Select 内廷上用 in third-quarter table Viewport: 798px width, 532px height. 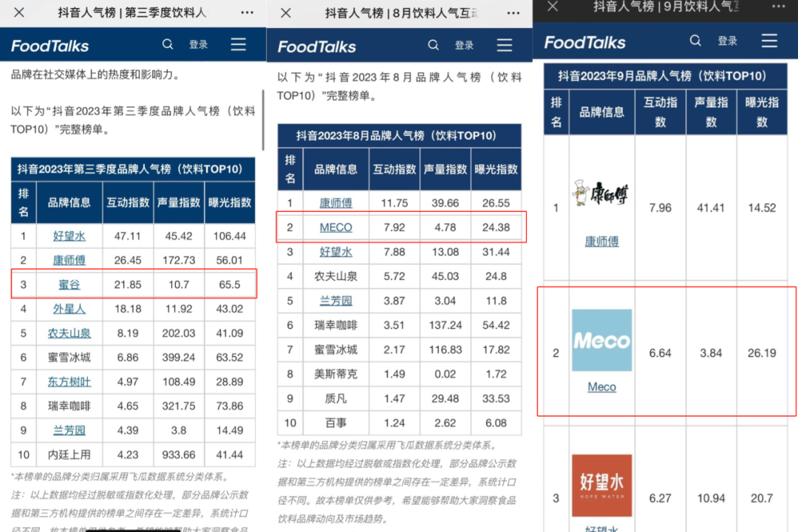[x=69, y=454]
